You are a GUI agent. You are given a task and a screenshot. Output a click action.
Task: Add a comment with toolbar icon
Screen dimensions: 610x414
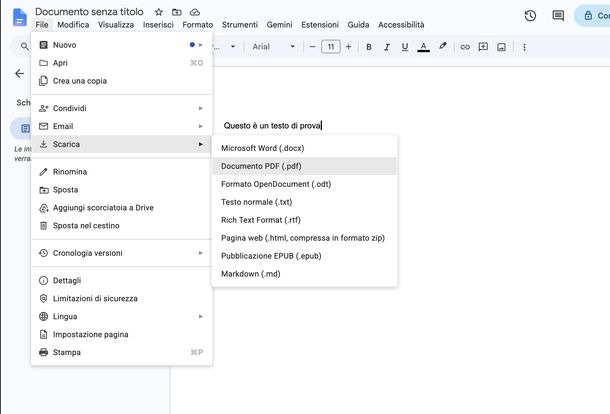(483, 47)
